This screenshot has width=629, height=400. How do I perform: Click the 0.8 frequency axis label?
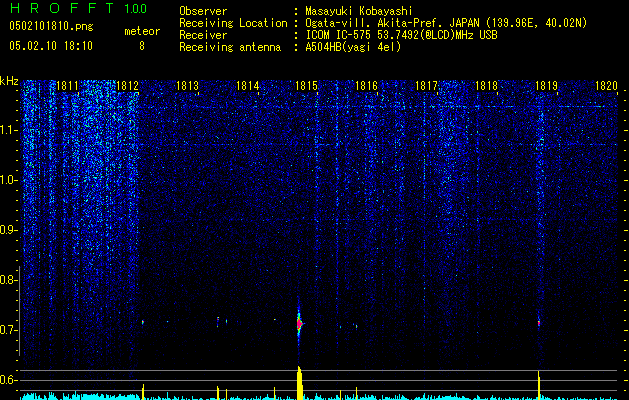tap(8, 280)
